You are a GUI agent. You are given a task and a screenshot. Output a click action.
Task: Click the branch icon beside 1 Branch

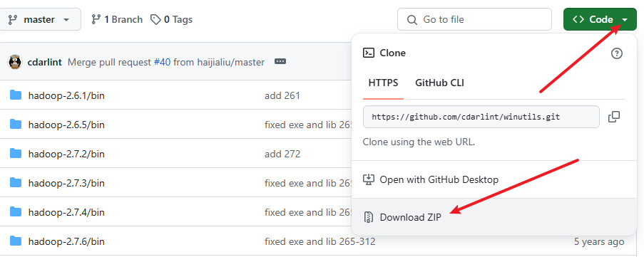click(96, 19)
